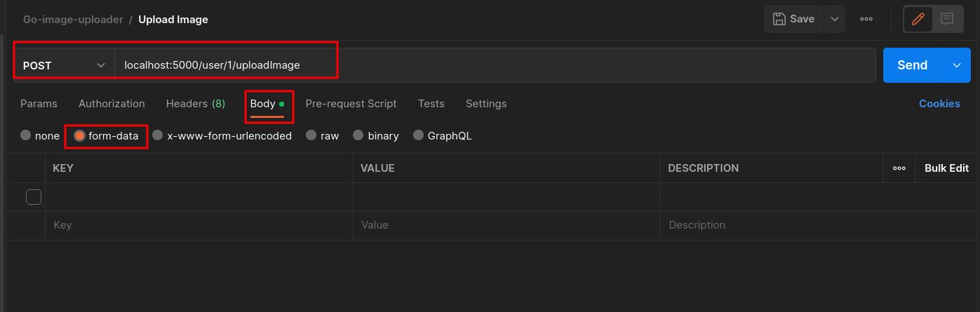Switch to the Params tab
Image resolution: width=980 pixels, height=312 pixels.
(39, 104)
